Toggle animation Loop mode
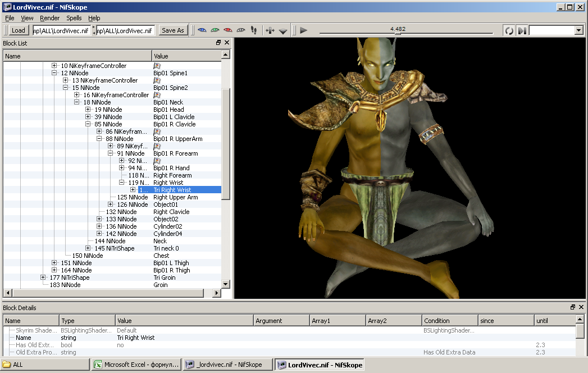The width and height of the screenshot is (588, 373). [x=509, y=30]
